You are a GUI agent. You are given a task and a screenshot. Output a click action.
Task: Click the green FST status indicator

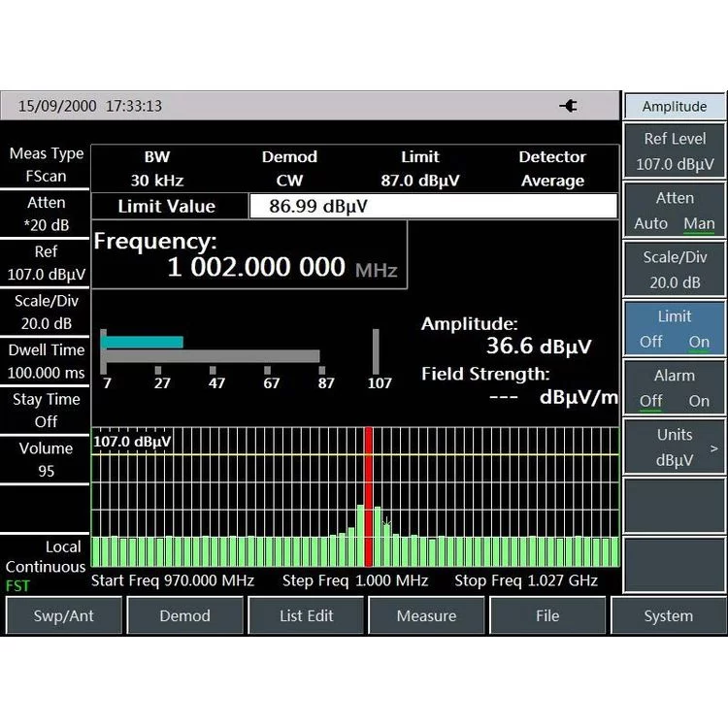tap(17, 586)
